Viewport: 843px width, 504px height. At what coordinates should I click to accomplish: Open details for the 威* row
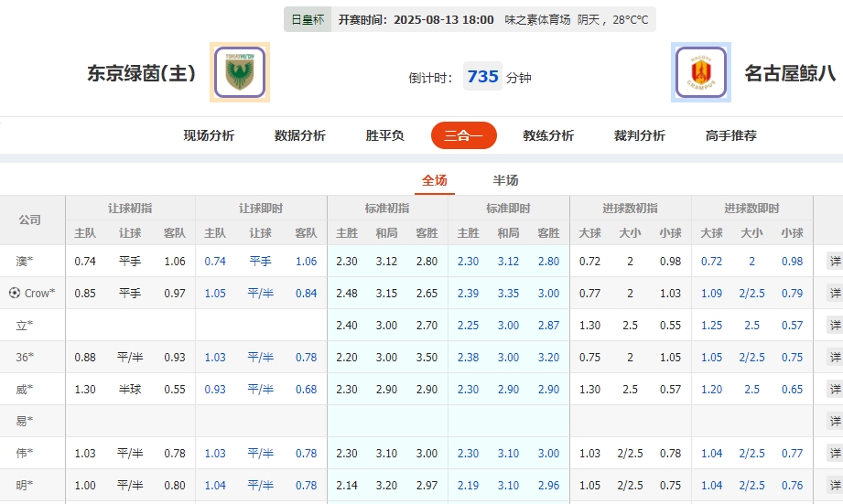pyautogui.click(x=834, y=389)
